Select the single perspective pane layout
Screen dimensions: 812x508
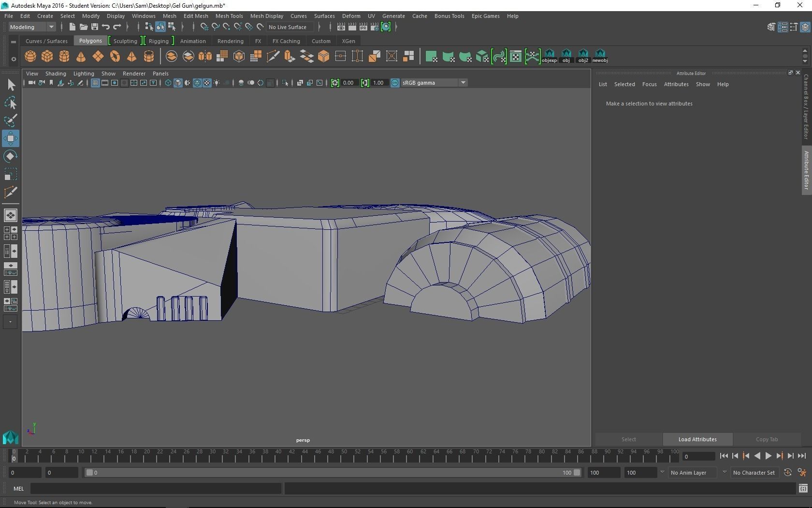point(10,215)
